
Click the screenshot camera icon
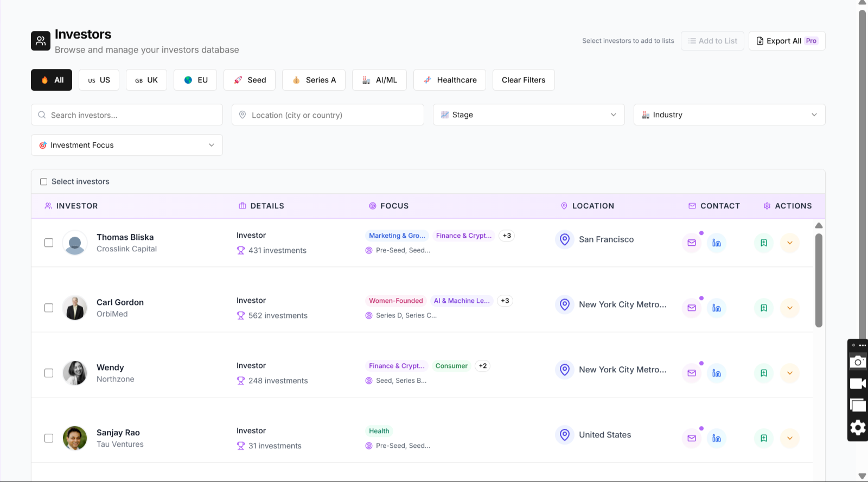(857, 362)
